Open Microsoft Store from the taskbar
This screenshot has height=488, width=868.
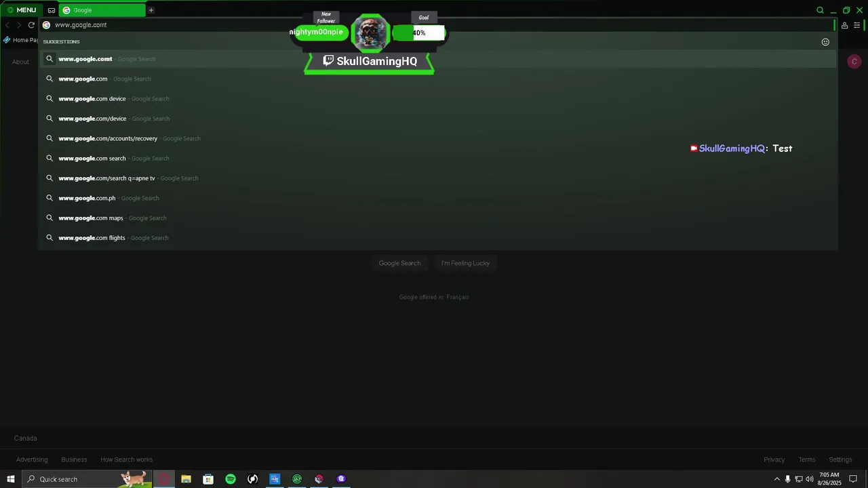pos(208,479)
